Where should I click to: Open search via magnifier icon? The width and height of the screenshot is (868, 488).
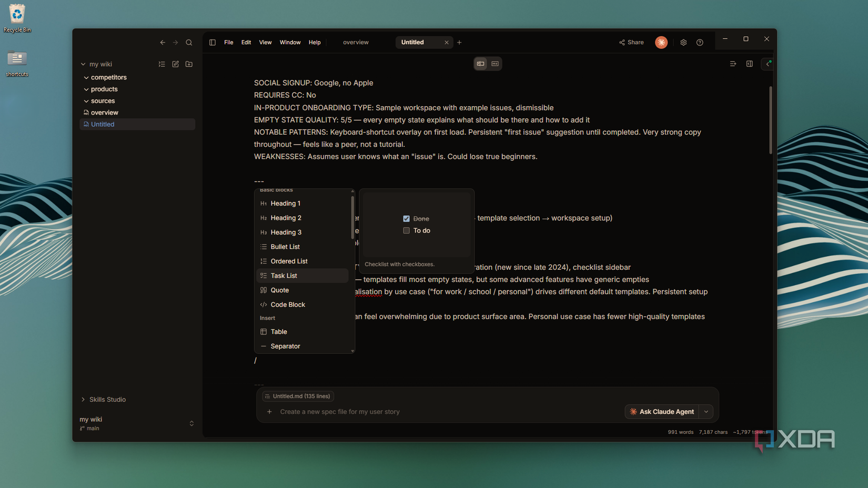point(189,43)
